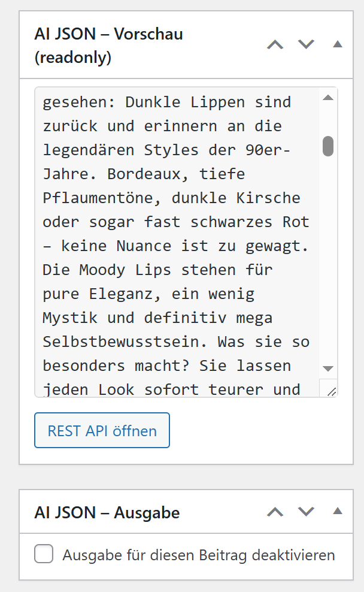Click the JSON preview scrollbar thumb

pos(328,146)
